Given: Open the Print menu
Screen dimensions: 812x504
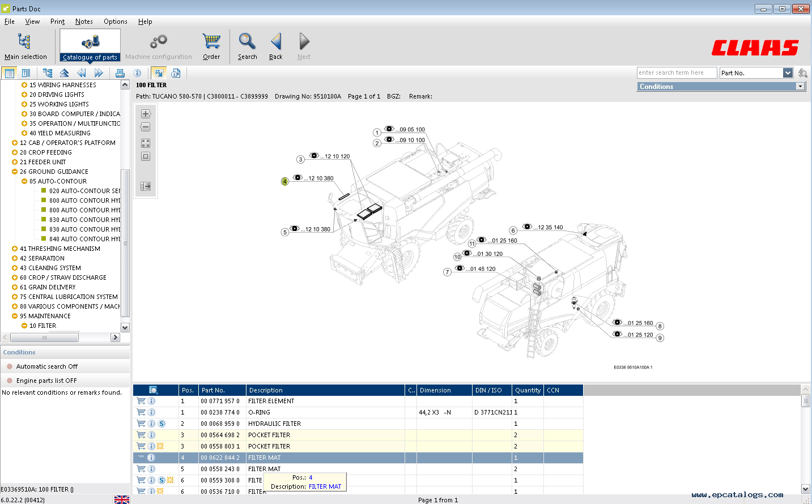Looking at the screenshot, I should click(57, 22).
